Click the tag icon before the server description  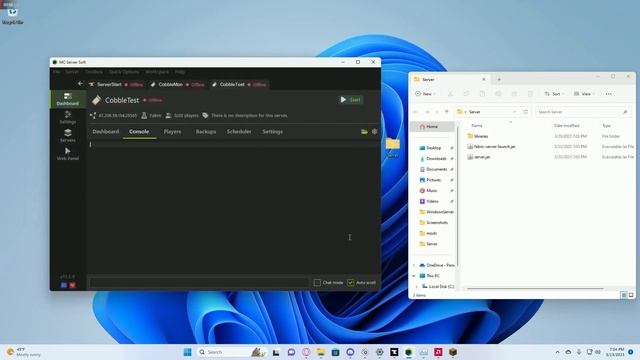coord(205,116)
